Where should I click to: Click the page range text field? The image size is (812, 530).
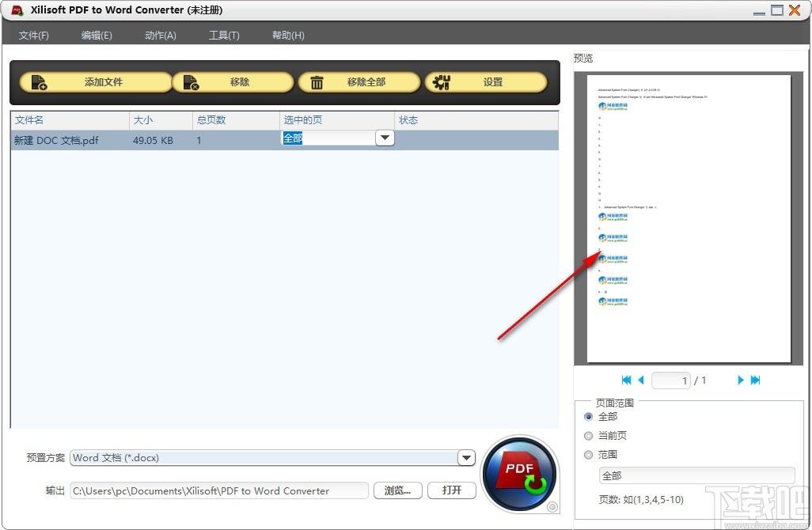click(696, 475)
